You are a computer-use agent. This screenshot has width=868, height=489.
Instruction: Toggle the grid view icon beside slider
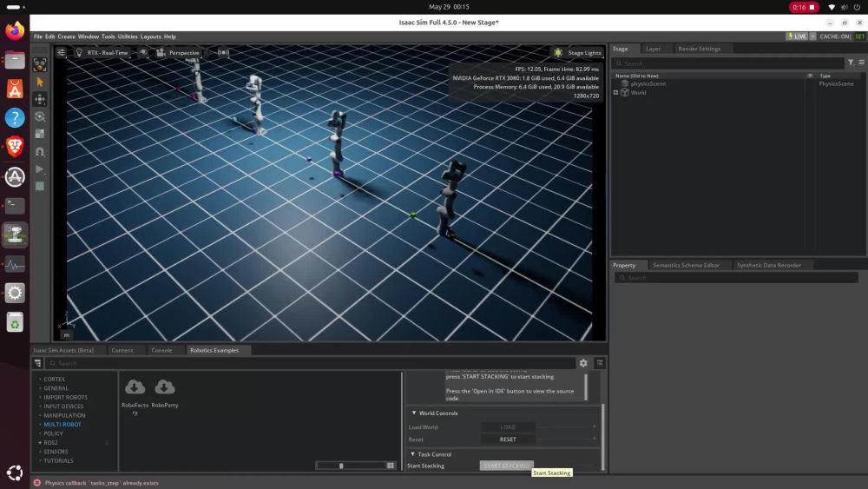click(391, 466)
